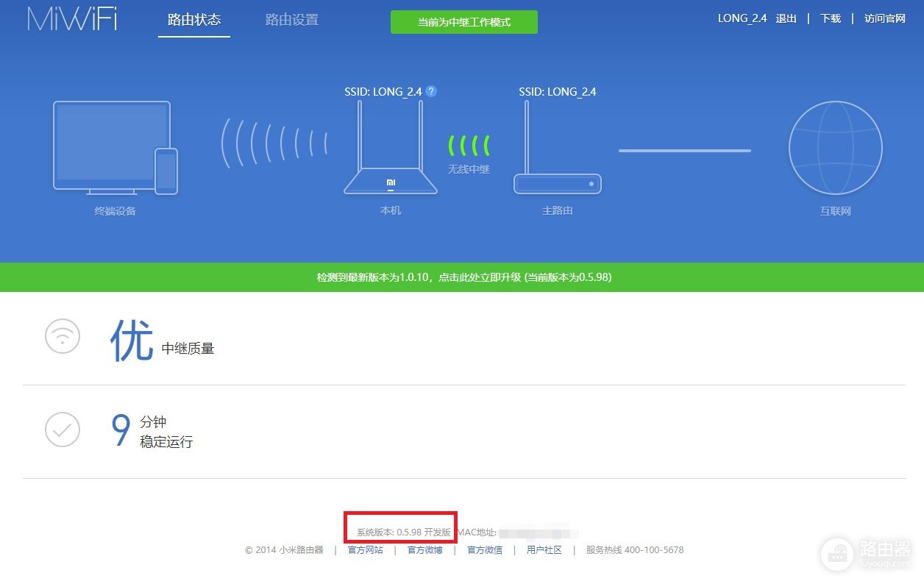924x584 pixels.
Task: Open the 用户社区 footer link
Action: [x=544, y=550]
